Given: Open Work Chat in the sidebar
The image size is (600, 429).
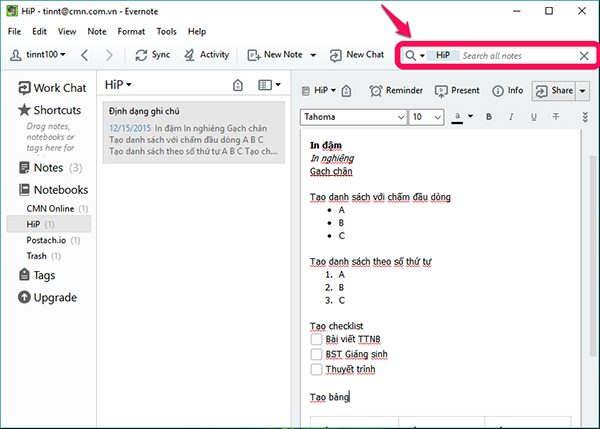Looking at the screenshot, I should (x=52, y=88).
